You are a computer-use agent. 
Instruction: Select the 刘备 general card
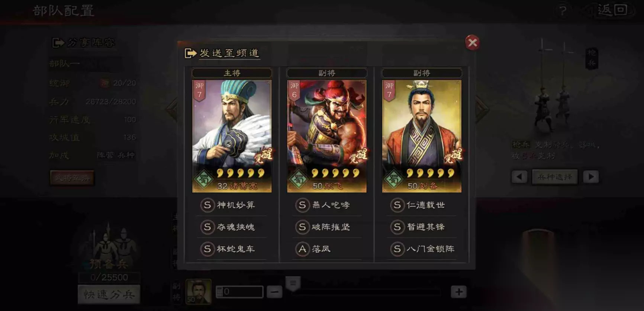click(422, 136)
